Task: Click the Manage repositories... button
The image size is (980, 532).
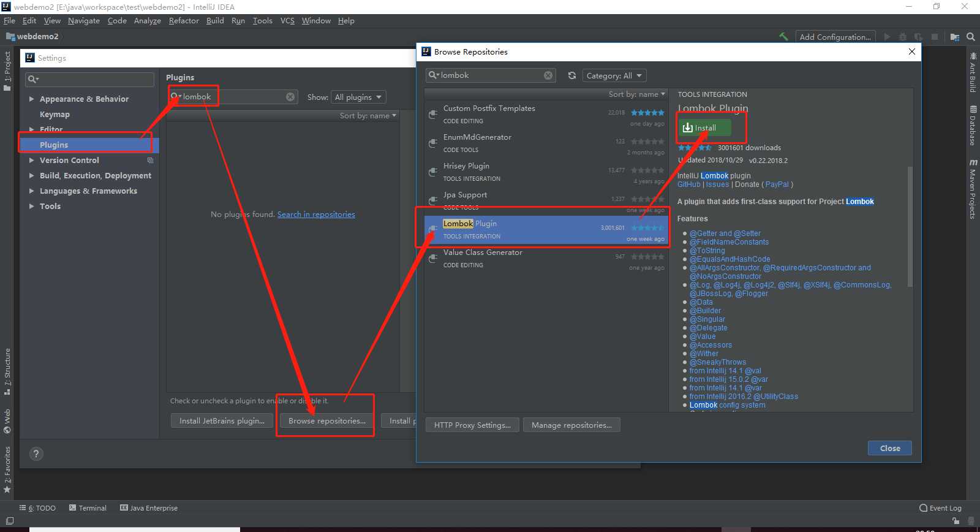Action: [x=571, y=425]
